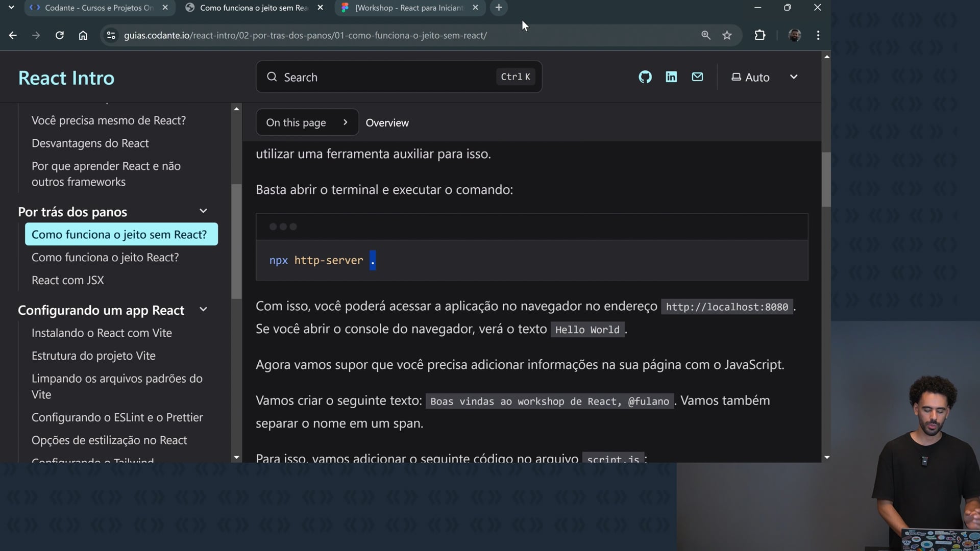Click the main page scrollbar thumb
Viewport: 980px width, 551px height.
[x=826, y=180]
